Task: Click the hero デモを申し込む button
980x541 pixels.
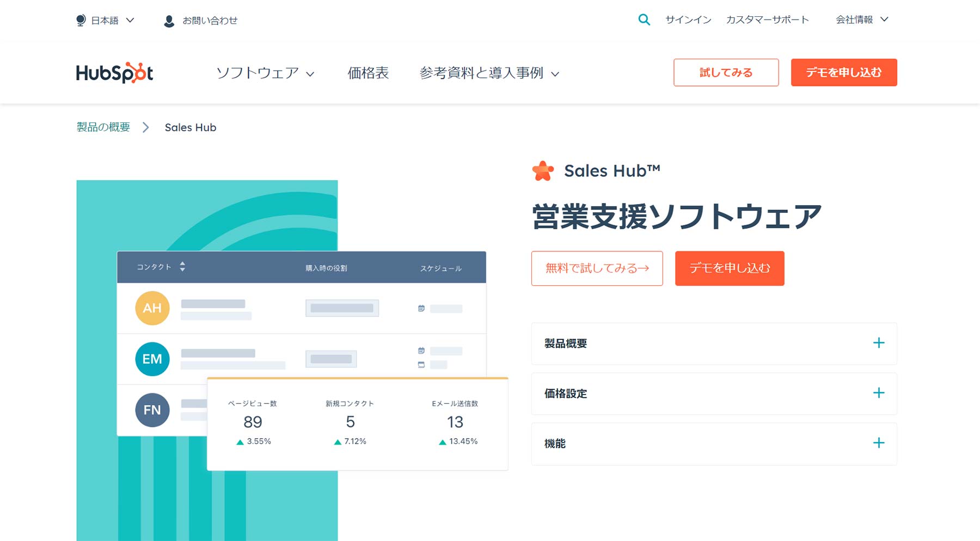Action: (730, 268)
